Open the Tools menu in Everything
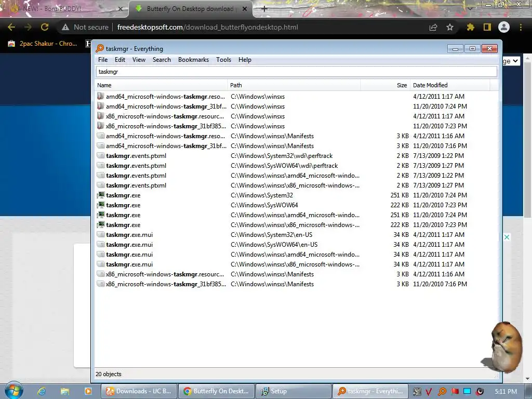 point(223,60)
